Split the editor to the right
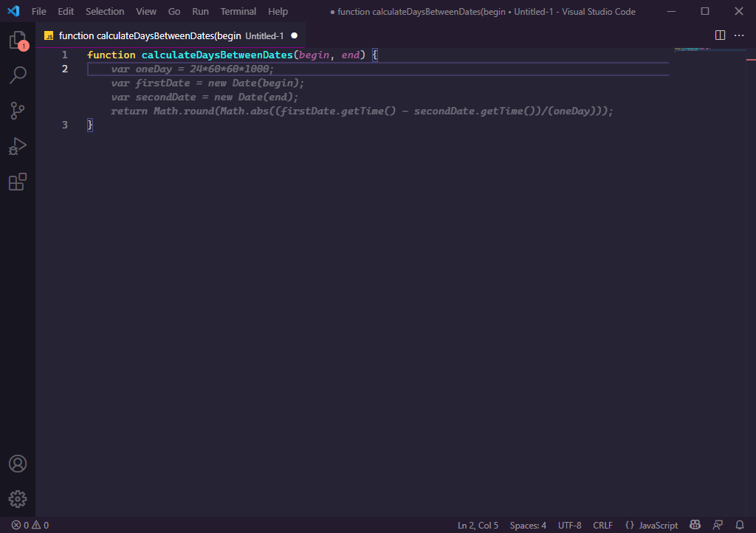Viewport: 756px width, 533px height. 721,35
